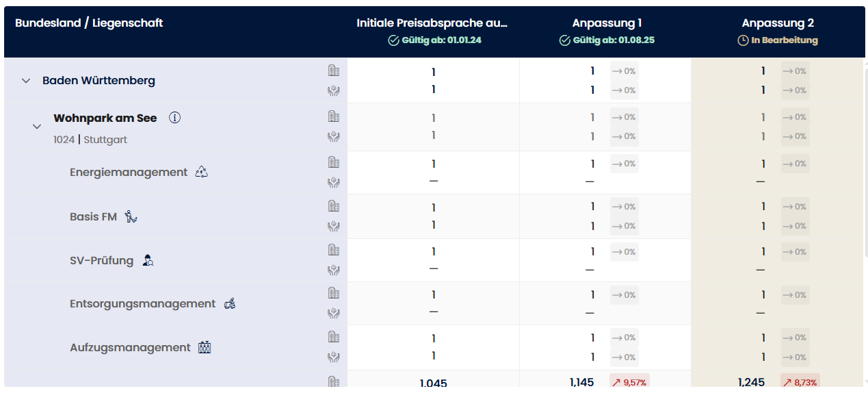Screen dimensions: 868x393
Task: Open the Initiale Preisabsprache column header
Action: pyautogui.click(x=432, y=23)
